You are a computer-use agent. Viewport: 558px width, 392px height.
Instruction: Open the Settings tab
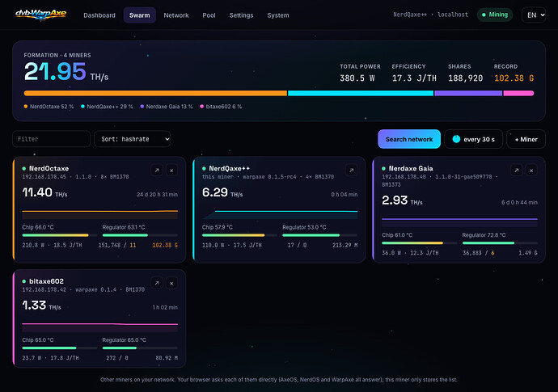point(241,15)
